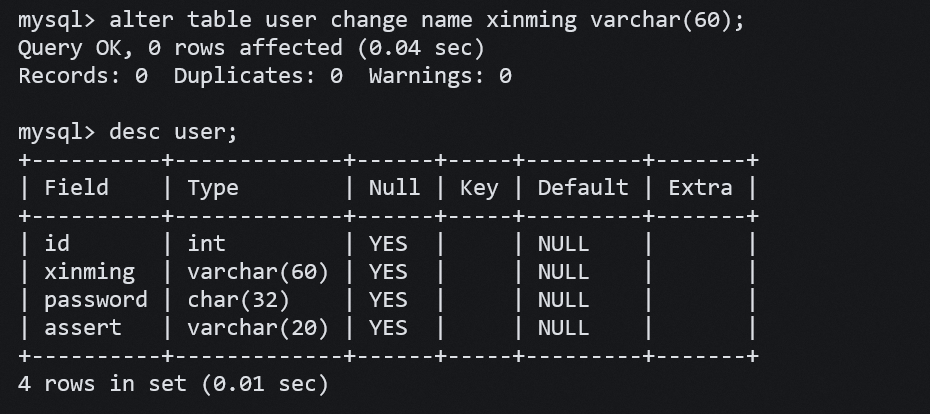Click the 'Field' column header

tap(76, 188)
